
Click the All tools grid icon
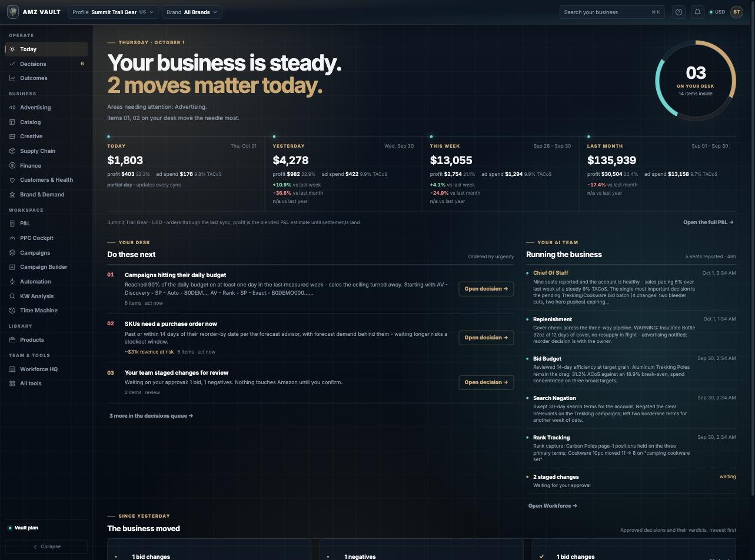12,384
